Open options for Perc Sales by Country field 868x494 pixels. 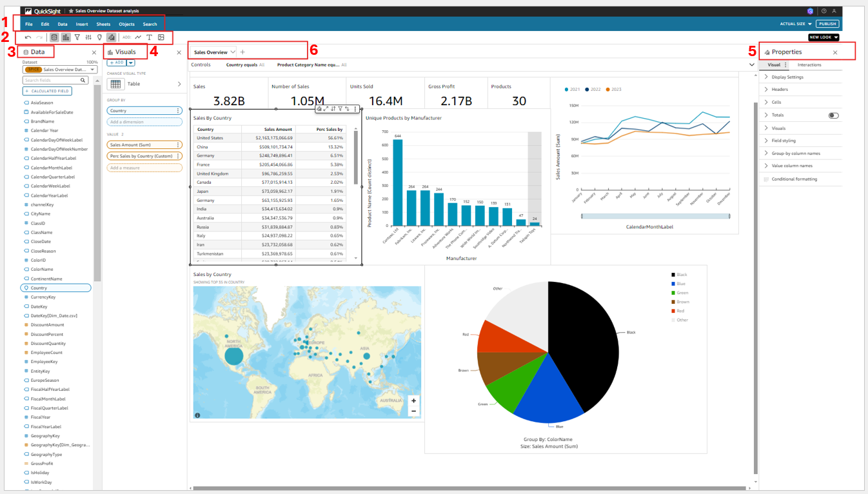178,156
